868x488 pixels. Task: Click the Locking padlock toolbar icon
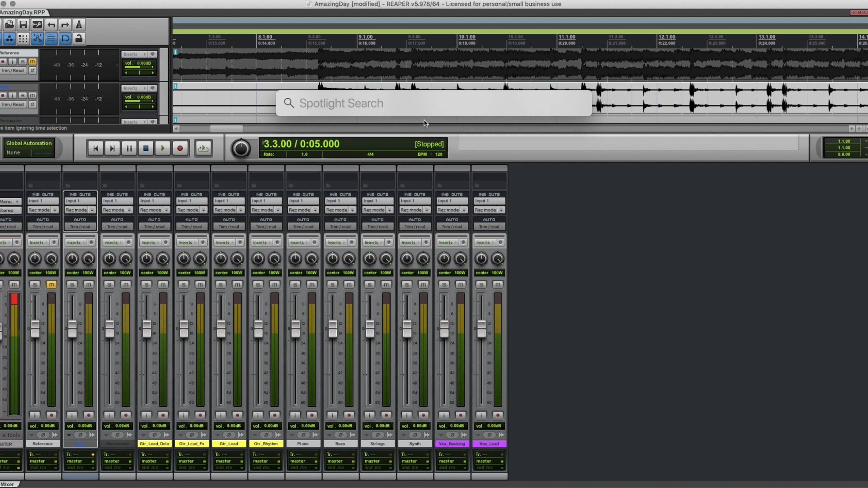(78, 38)
